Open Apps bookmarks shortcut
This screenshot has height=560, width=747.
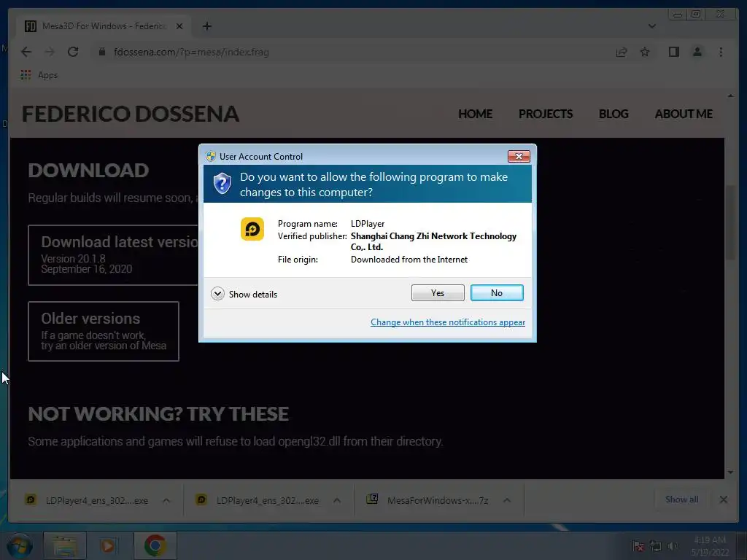coord(39,75)
